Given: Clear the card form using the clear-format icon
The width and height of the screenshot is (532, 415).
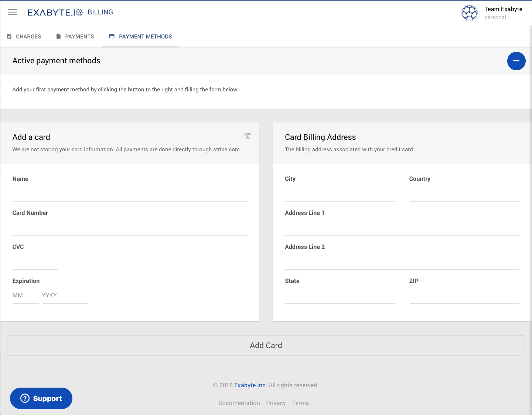Looking at the screenshot, I should 248,136.
